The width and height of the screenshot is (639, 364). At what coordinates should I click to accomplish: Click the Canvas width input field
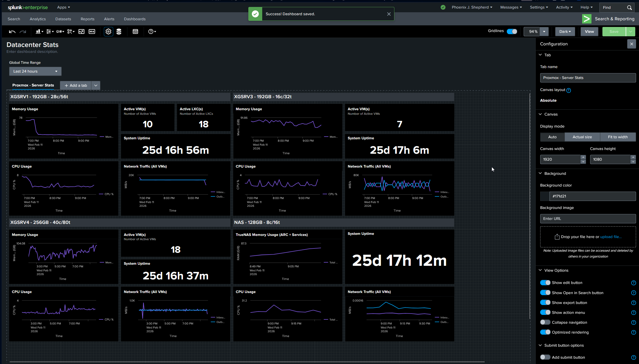click(x=560, y=159)
